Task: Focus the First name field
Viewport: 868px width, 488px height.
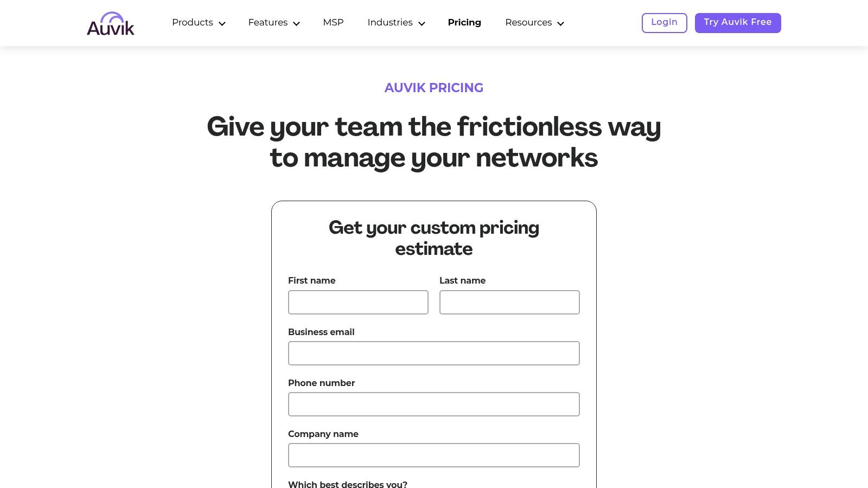Action: click(358, 302)
